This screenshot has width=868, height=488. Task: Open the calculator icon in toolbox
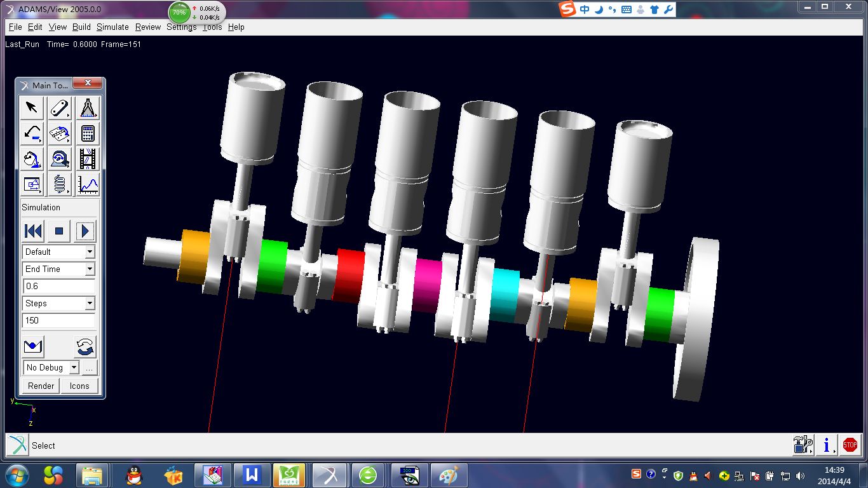coord(88,134)
